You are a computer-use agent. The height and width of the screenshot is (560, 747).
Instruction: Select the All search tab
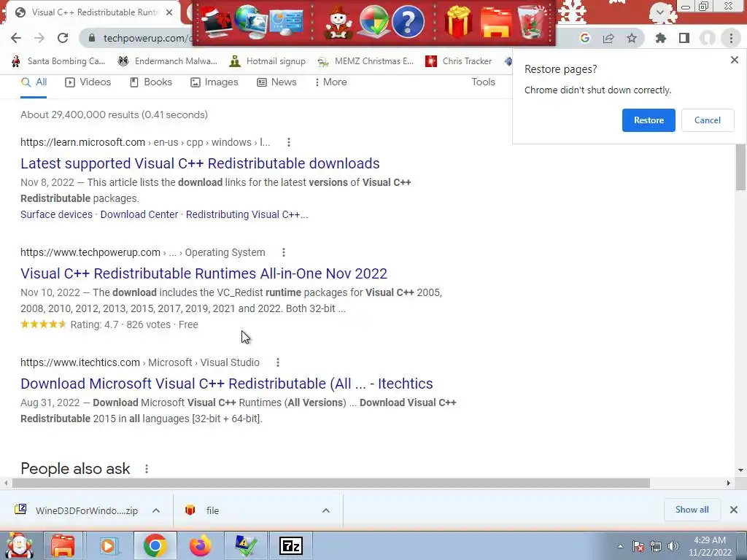pyautogui.click(x=34, y=82)
